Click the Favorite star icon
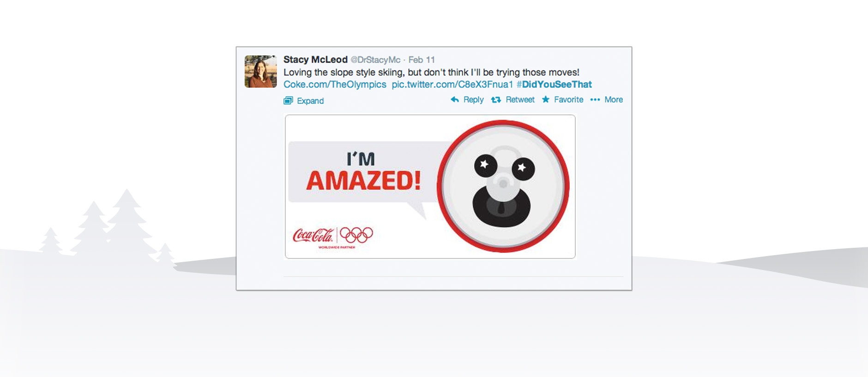This screenshot has width=868, height=377. [546, 100]
